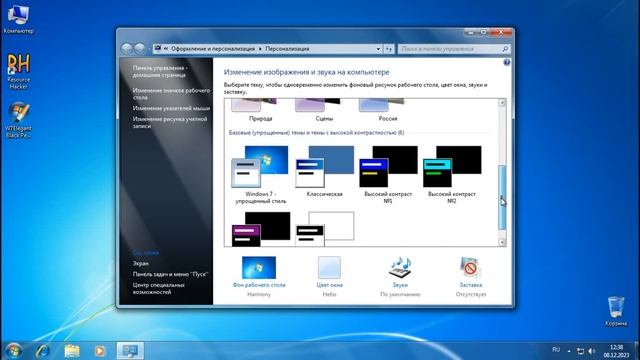The image size is (640, 360).
Task: Click the theme list scroll-down arrow
Action: pyautogui.click(x=502, y=242)
